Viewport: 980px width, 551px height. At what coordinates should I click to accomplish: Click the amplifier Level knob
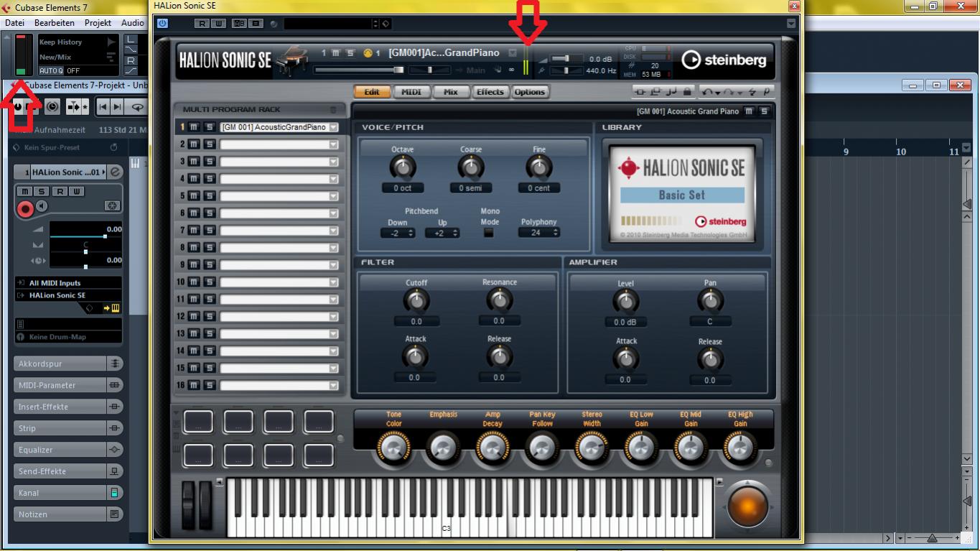click(625, 302)
